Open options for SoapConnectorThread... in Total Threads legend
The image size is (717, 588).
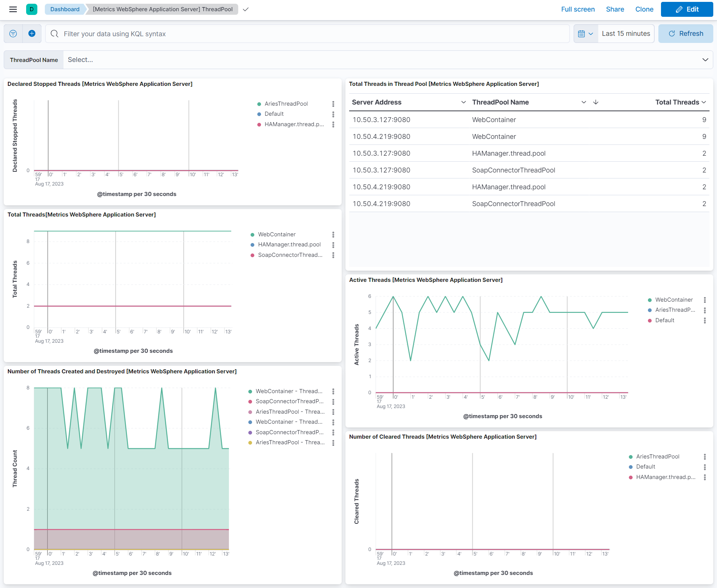(333, 255)
